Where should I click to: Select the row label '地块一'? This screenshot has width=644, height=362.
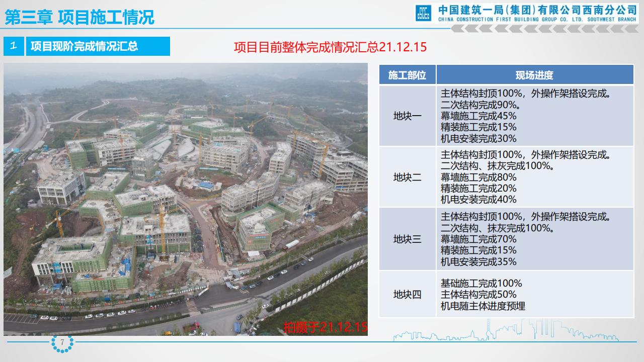[408, 116]
